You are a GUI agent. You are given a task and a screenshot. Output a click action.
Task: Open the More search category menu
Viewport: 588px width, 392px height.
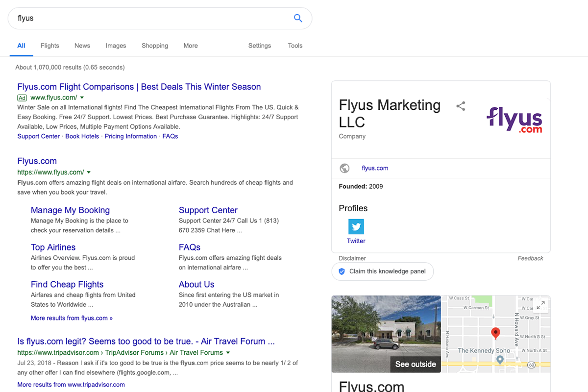click(191, 46)
